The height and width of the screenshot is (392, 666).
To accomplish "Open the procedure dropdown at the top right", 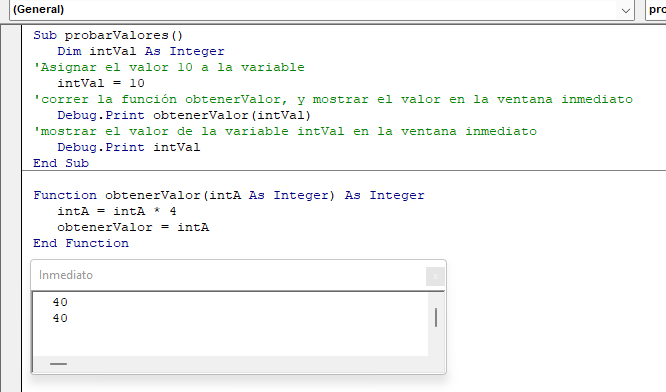I will coord(655,10).
